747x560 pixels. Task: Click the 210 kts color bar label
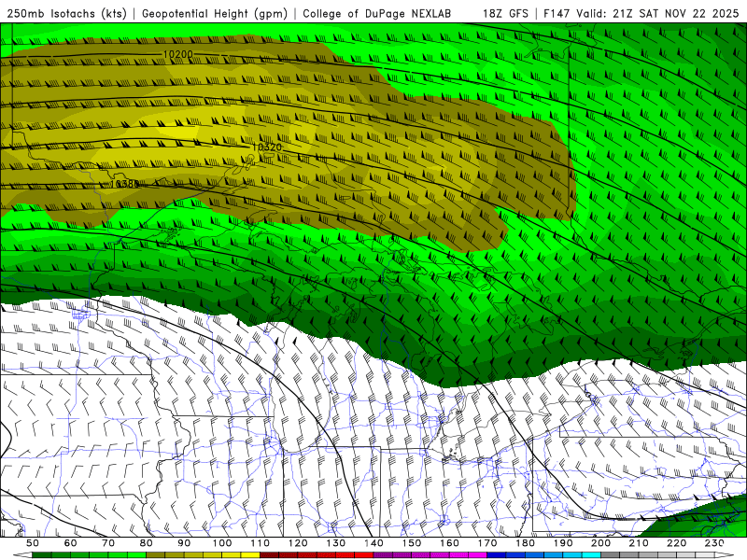[639, 543]
